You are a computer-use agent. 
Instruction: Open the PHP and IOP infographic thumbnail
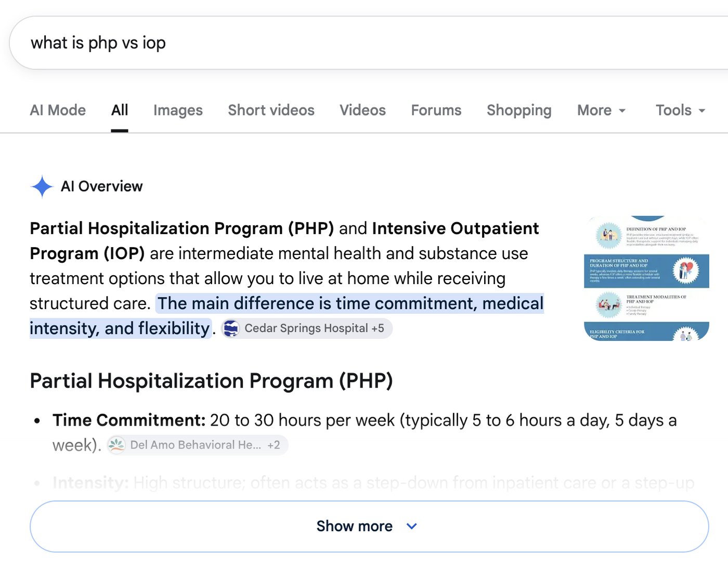(x=646, y=278)
